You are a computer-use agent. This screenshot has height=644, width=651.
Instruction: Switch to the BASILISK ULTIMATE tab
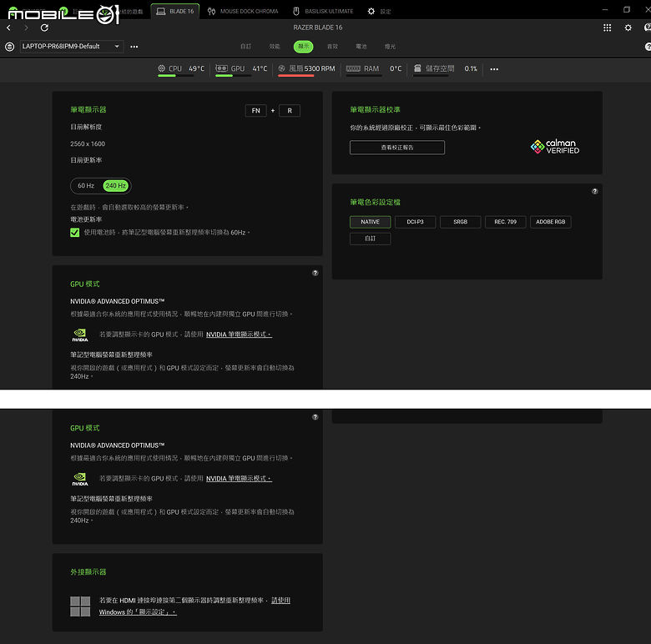click(x=323, y=11)
